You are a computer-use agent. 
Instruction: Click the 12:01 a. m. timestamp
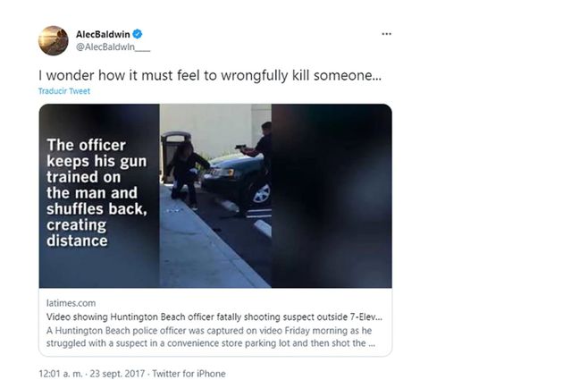pyautogui.click(x=60, y=373)
